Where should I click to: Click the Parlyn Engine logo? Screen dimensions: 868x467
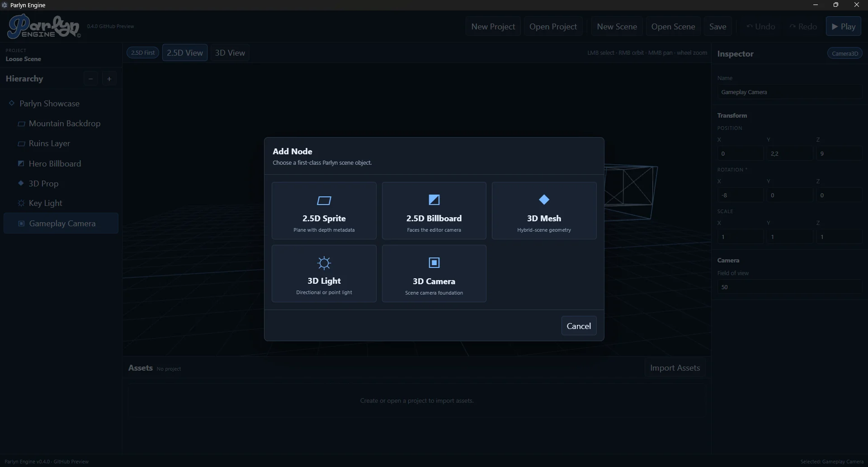(x=44, y=26)
